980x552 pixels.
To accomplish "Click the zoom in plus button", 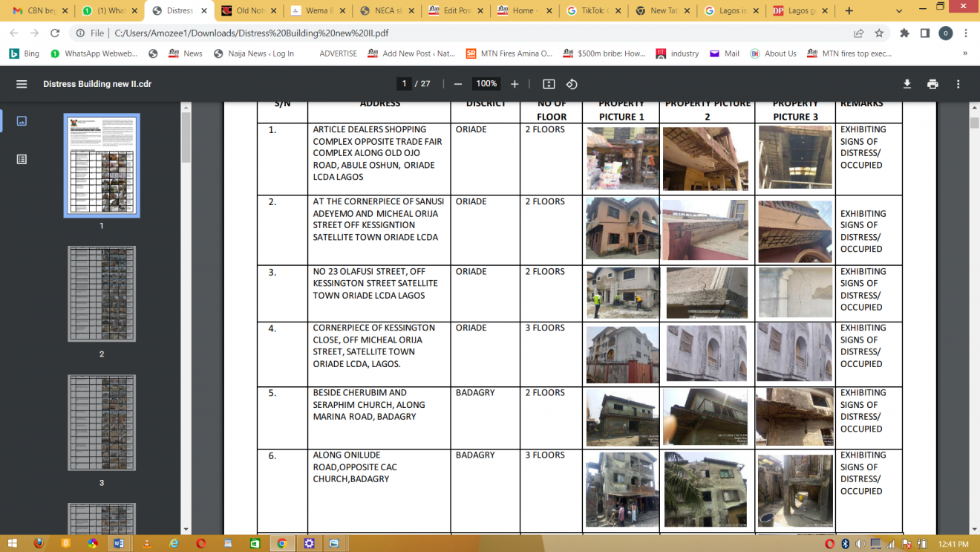I will (514, 84).
